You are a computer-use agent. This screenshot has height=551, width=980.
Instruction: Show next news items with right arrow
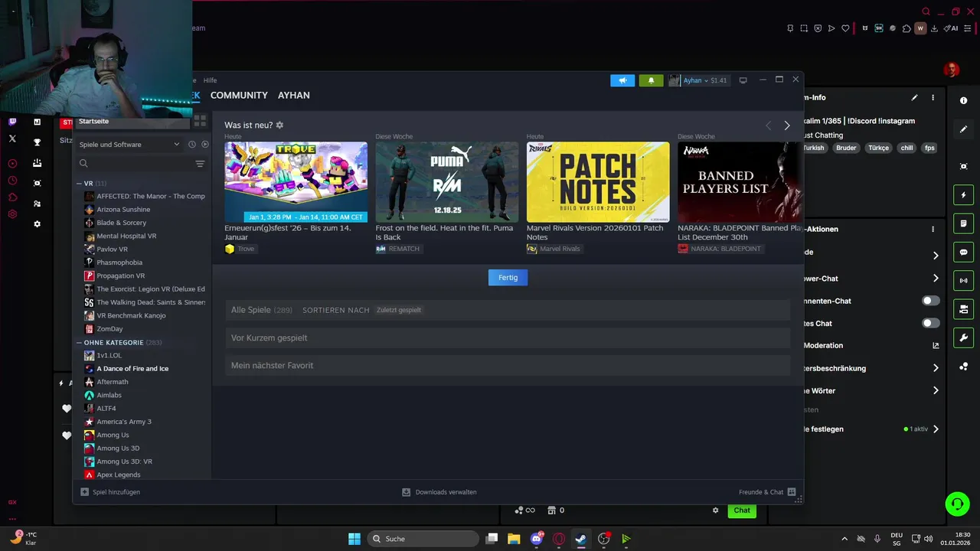click(x=786, y=126)
